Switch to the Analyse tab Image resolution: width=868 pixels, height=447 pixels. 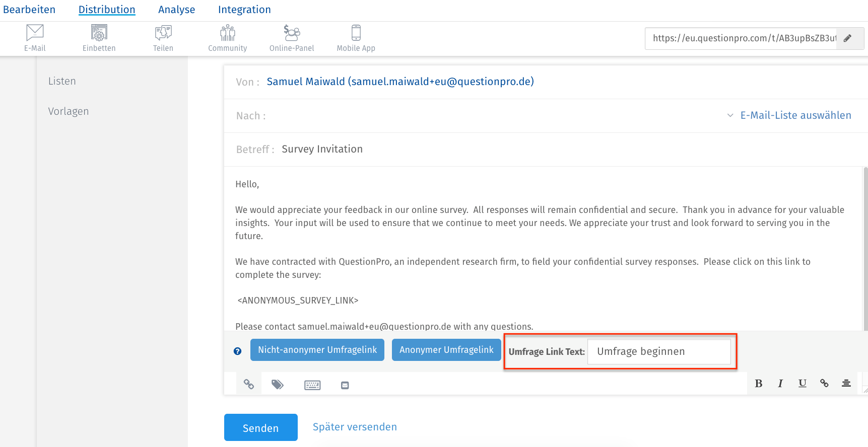[177, 10]
